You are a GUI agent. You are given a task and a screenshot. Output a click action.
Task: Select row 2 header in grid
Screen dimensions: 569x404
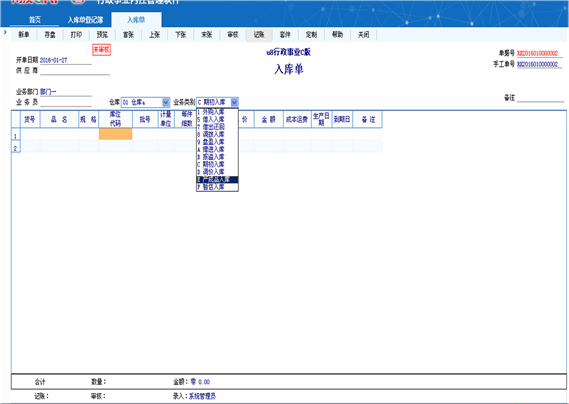tap(16, 147)
